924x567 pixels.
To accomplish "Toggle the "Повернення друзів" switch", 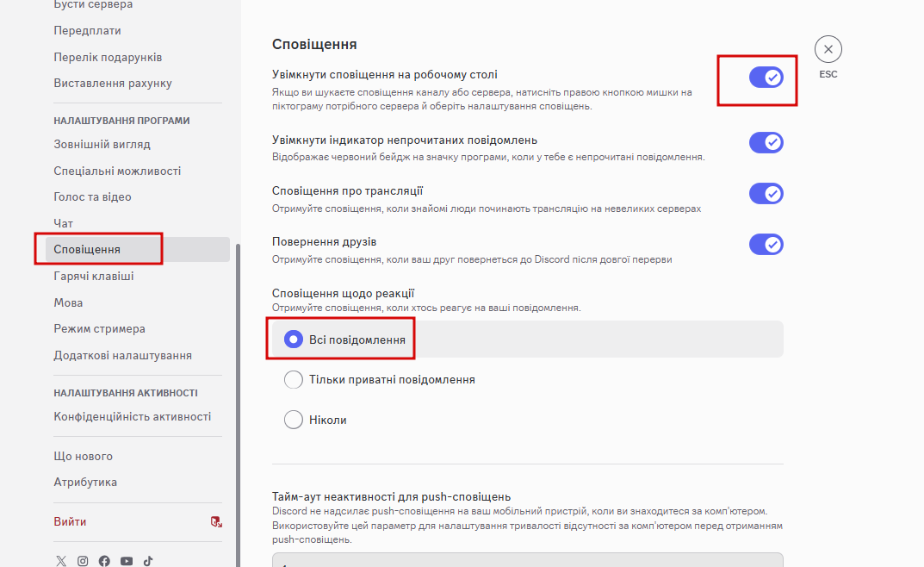I will pyautogui.click(x=766, y=245).
